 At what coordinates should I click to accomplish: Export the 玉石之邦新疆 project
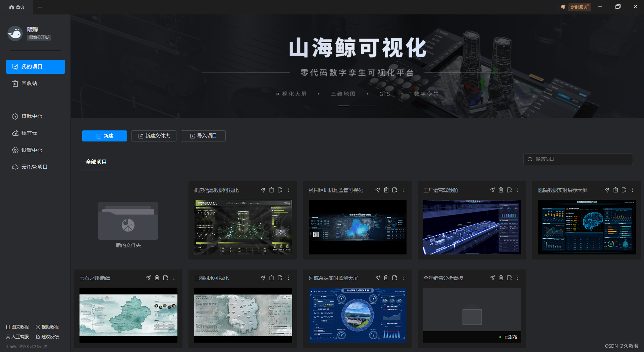[165, 278]
